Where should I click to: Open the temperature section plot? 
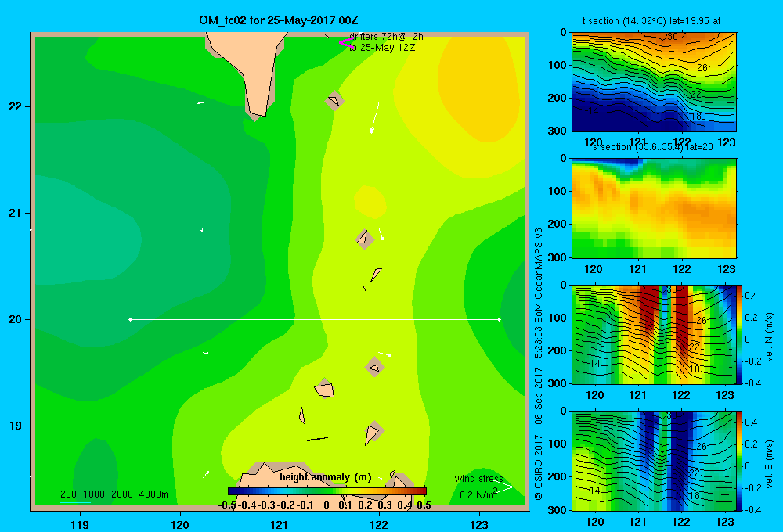(654, 82)
